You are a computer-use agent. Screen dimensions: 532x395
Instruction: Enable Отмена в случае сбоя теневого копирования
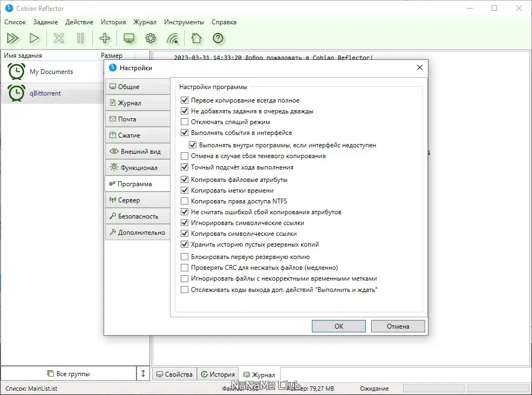tap(185, 156)
